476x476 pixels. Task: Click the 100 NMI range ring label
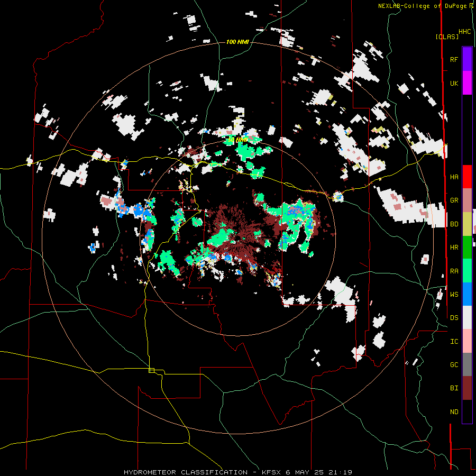pos(237,42)
